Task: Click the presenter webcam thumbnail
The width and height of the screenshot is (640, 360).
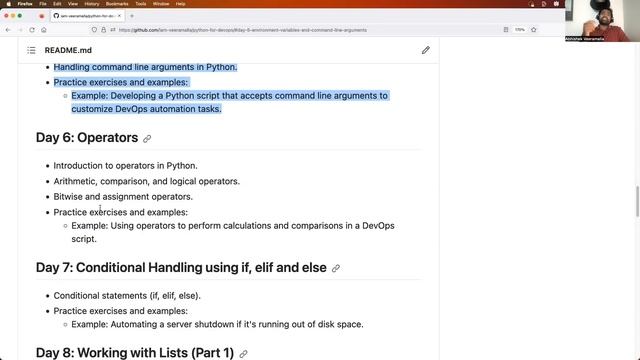Action: click(x=602, y=21)
